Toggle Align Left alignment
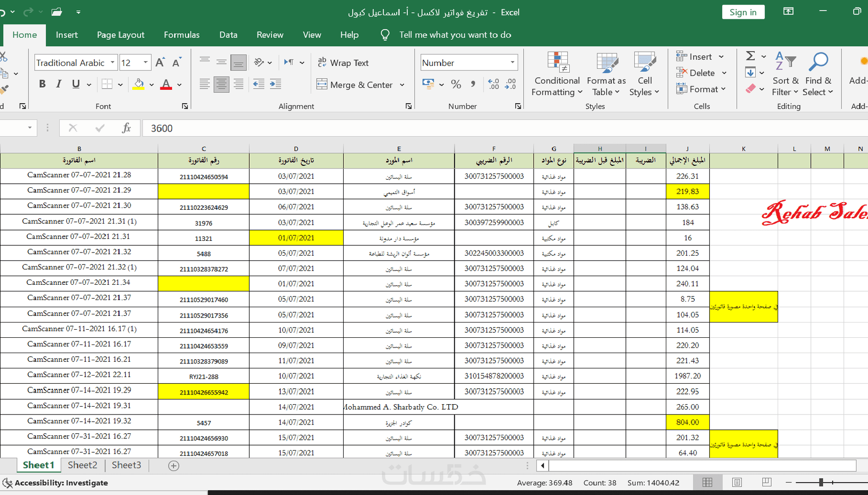 [x=205, y=84]
